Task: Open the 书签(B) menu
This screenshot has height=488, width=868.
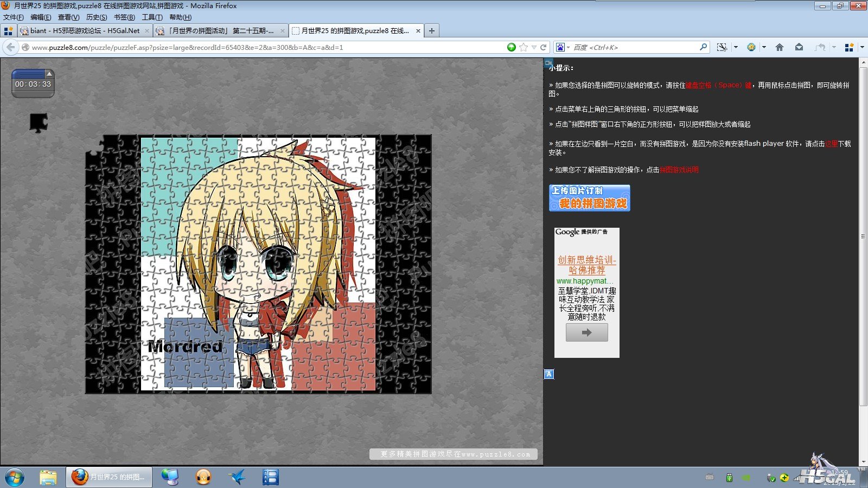Action: (x=124, y=17)
